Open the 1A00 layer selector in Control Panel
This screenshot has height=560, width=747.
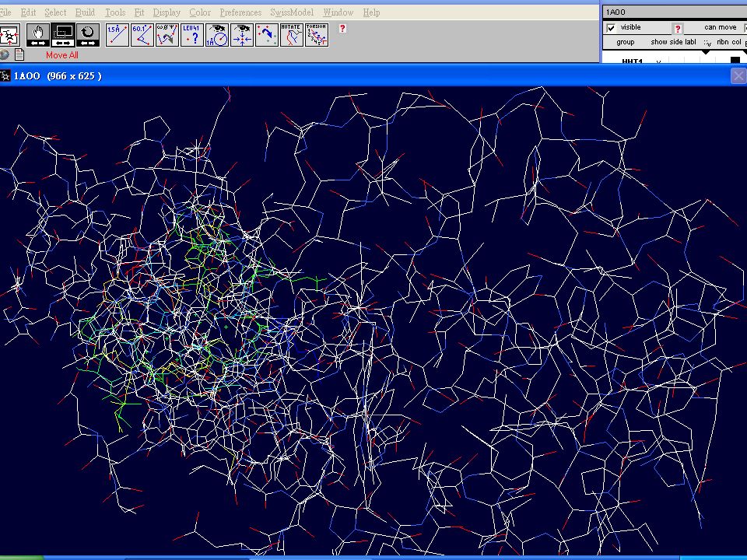coord(674,12)
